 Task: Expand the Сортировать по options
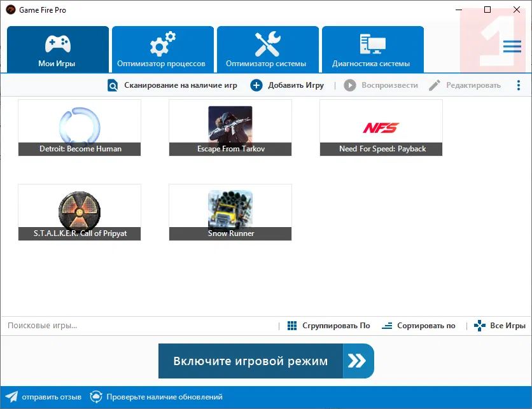(426, 326)
